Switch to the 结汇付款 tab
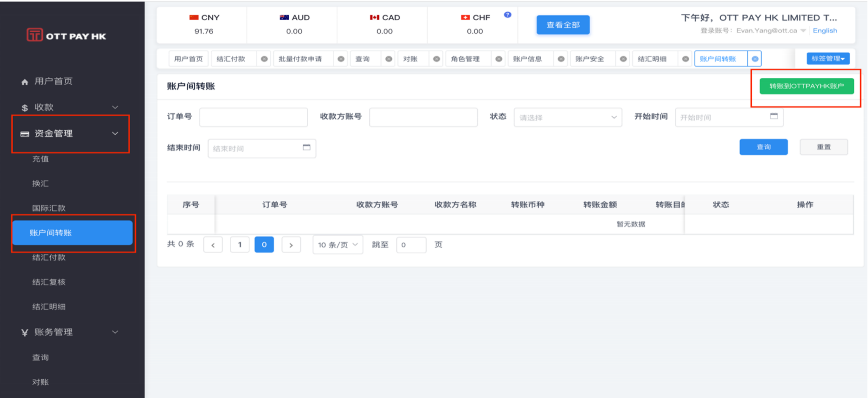 click(x=231, y=59)
